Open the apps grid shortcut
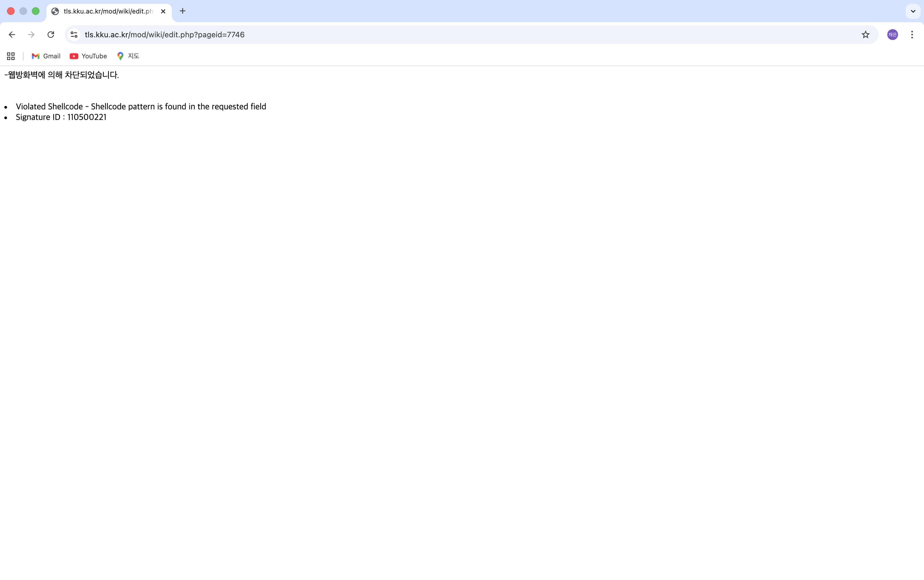Screen dimensions: 924x580 pos(11,56)
